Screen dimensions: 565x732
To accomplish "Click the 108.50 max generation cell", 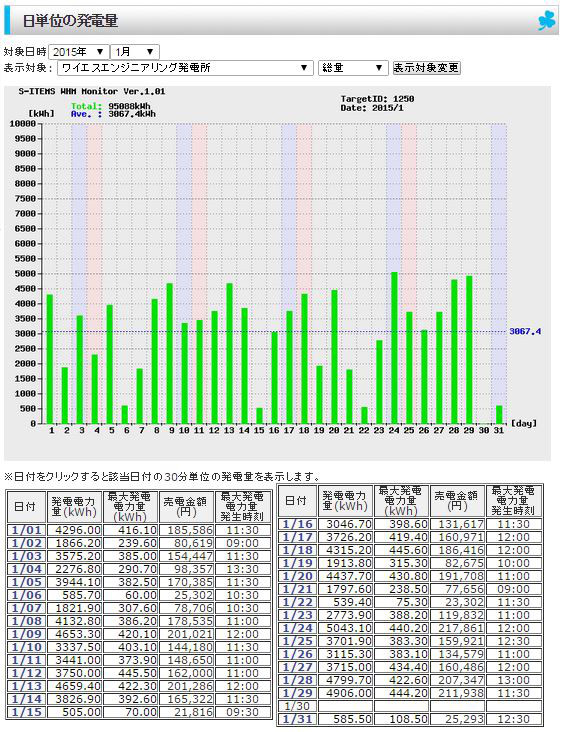I will click(x=401, y=719).
